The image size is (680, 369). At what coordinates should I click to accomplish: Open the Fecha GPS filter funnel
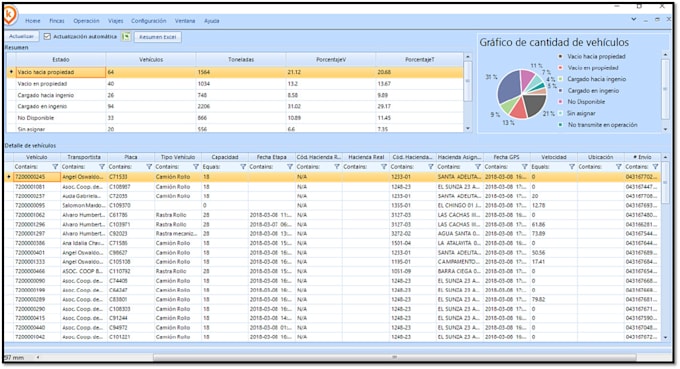pyautogui.click(x=525, y=167)
